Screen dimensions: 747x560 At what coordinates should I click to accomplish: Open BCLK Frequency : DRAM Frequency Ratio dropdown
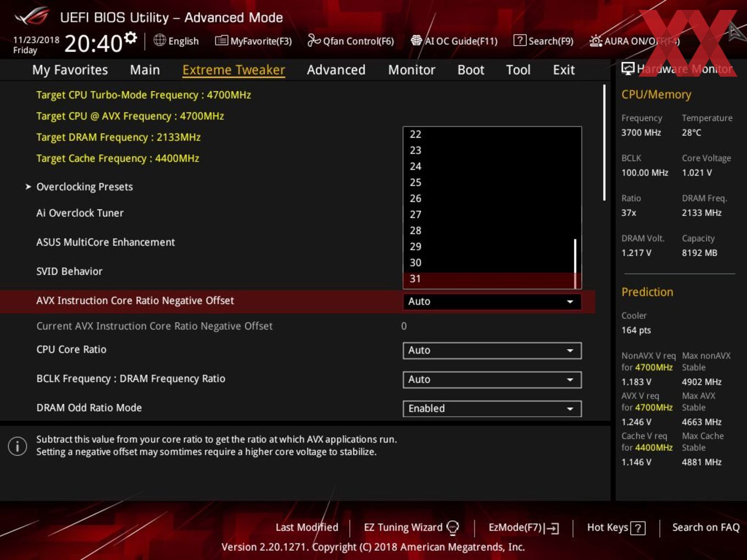point(492,379)
